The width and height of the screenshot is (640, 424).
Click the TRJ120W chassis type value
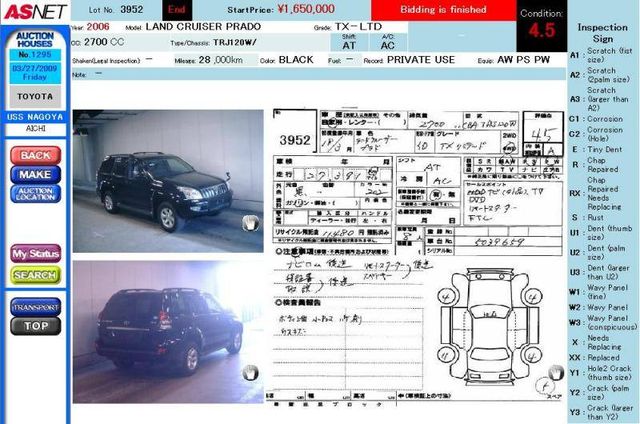[235, 42]
